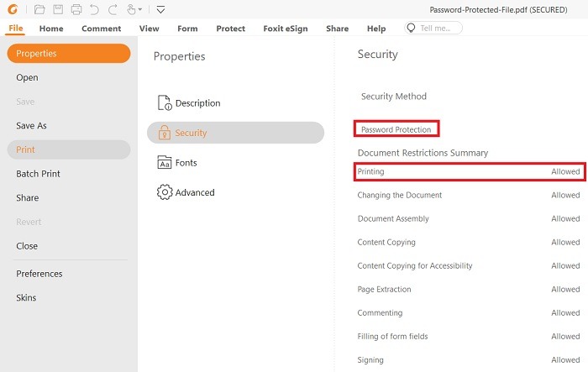588x372 pixels.
Task: Click the Document Assembly label
Action: [x=393, y=218]
